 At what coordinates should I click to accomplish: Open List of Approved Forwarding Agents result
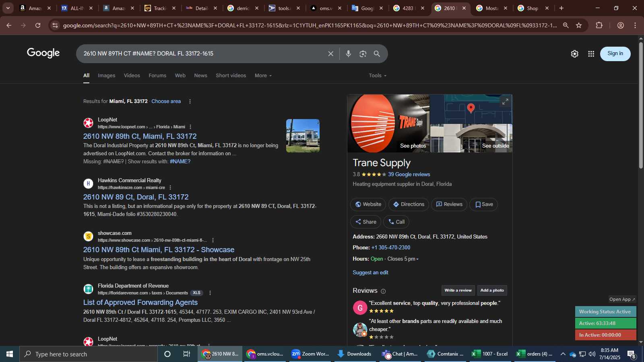click(x=140, y=302)
